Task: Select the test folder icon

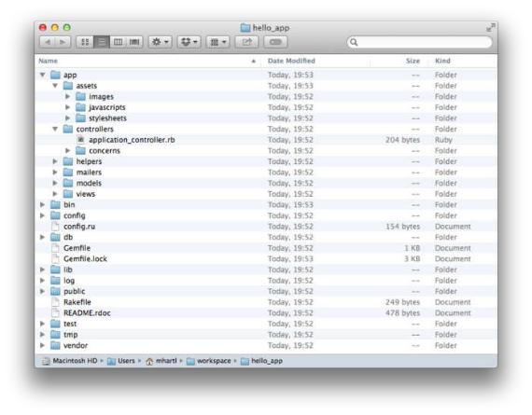Action: point(55,324)
